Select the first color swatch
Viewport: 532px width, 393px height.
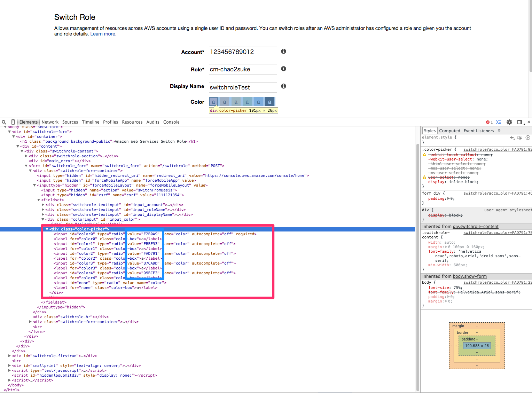(x=213, y=102)
